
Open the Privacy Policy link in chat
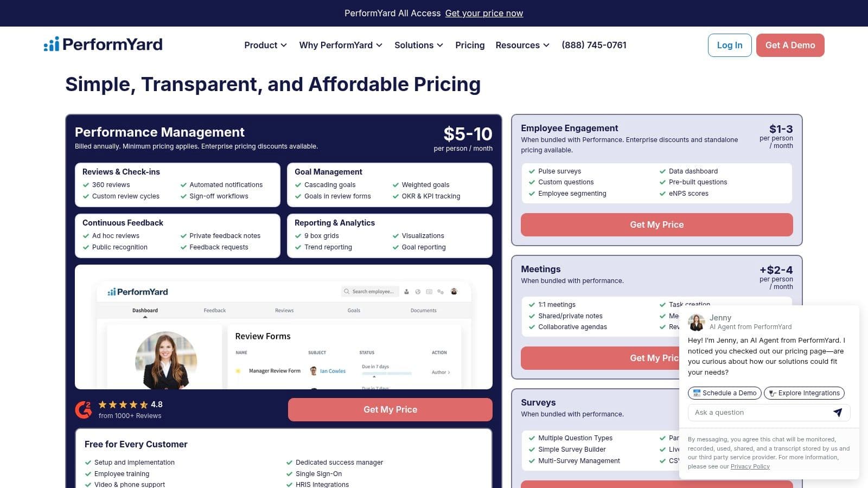coord(750,466)
